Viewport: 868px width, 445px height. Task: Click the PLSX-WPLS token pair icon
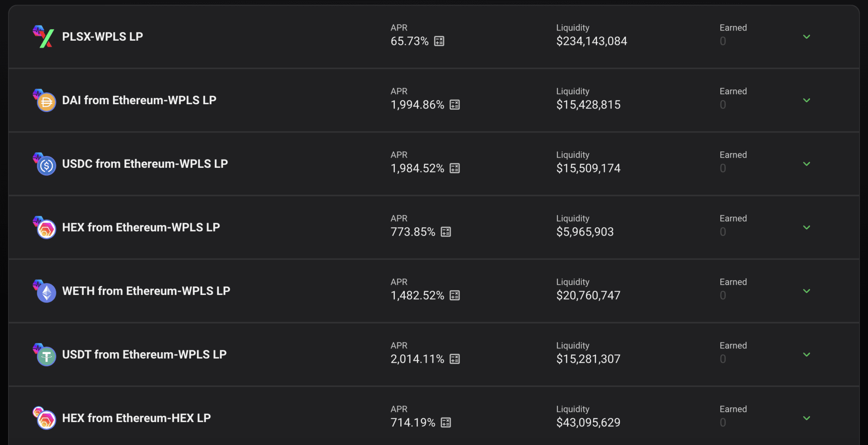pyautogui.click(x=44, y=36)
